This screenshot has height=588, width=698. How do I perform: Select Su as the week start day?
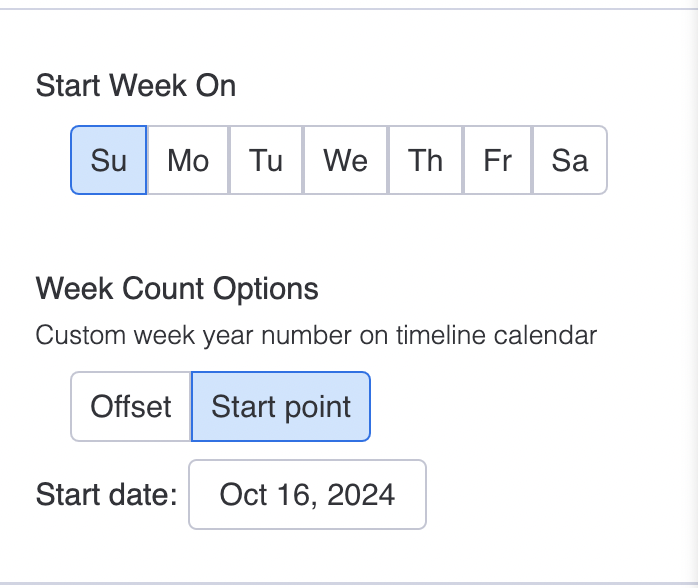[109, 160]
